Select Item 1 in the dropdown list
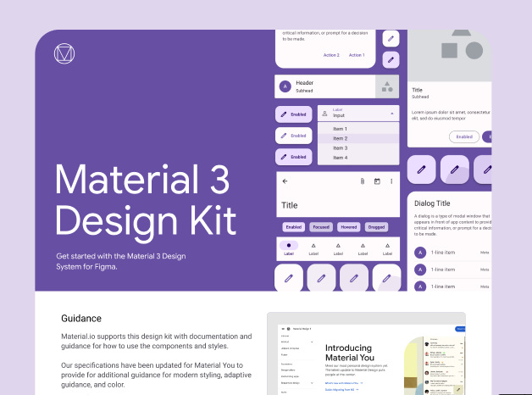 pyautogui.click(x=358, y=129)
